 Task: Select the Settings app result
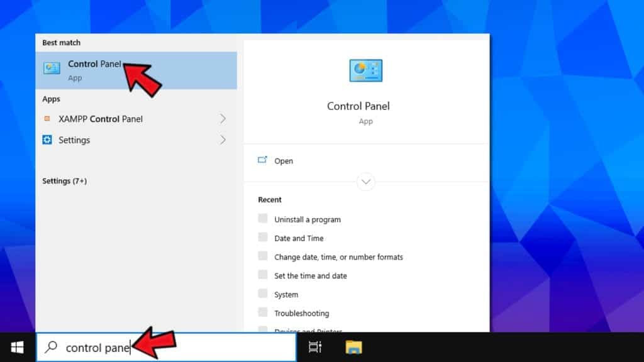[x=136, y=140]
